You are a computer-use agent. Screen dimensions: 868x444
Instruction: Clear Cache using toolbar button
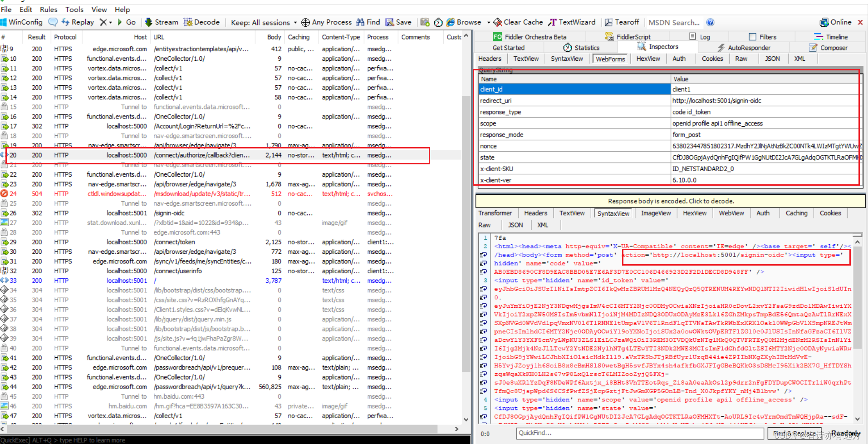click(518, 22)
